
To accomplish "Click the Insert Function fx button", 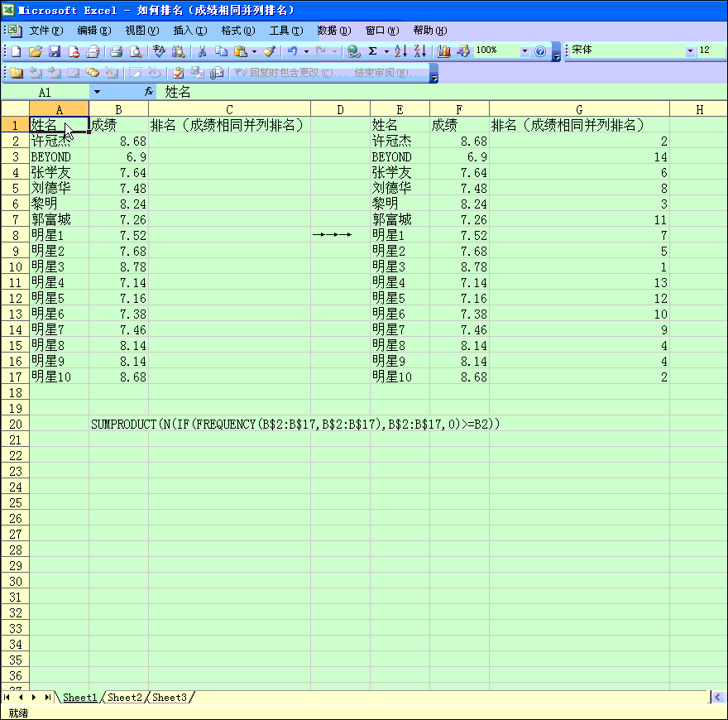I will (149, 92).
